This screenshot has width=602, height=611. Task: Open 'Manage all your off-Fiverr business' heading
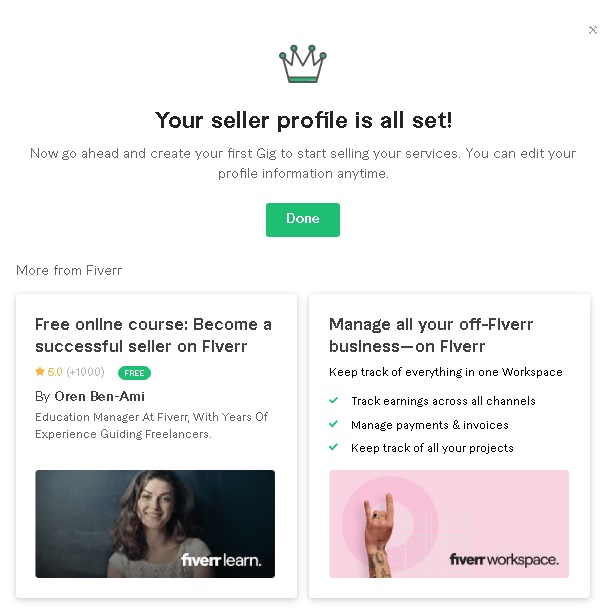point(431,335)
